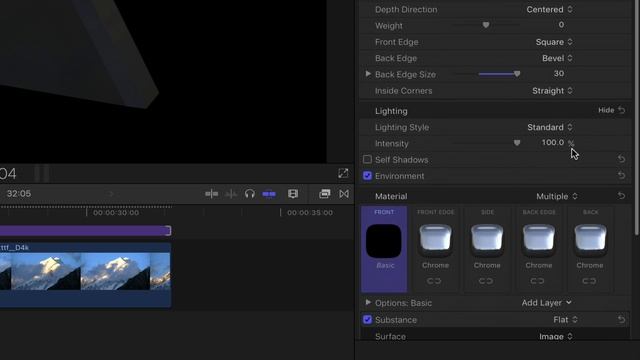Viewport: 640px width, 360px height.
Task: Open the Back Edge Bevel dropdown
Action: (x=557, y=58)
